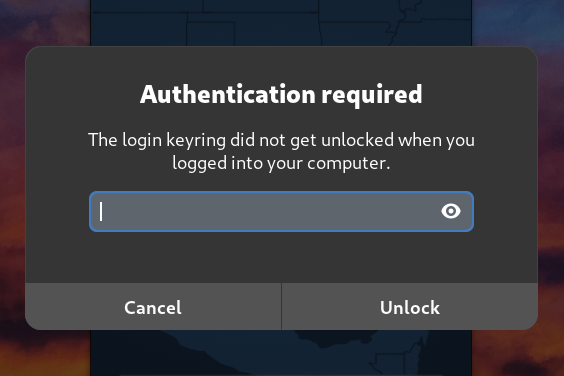Click the login keyring message text

point(281,151)
